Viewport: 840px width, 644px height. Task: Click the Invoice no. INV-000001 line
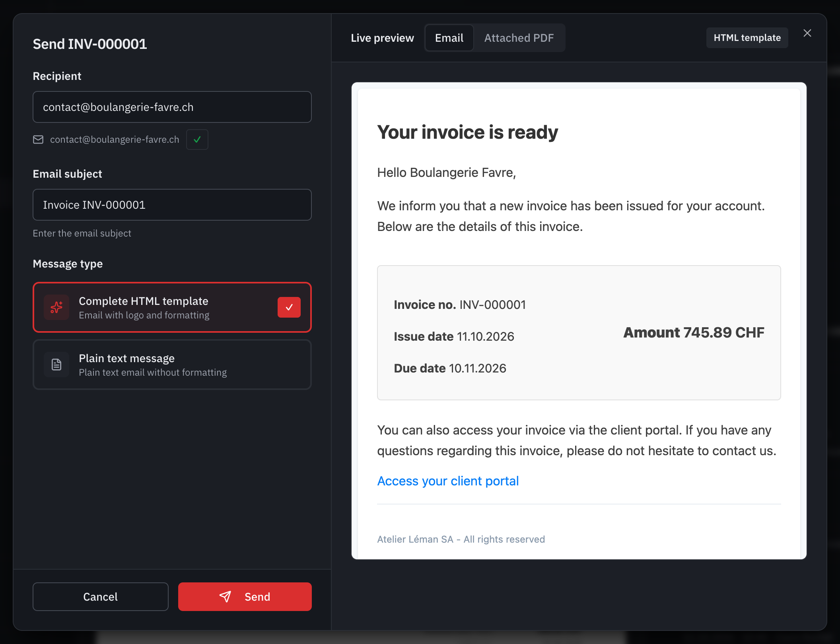click(x=460, y=305)
